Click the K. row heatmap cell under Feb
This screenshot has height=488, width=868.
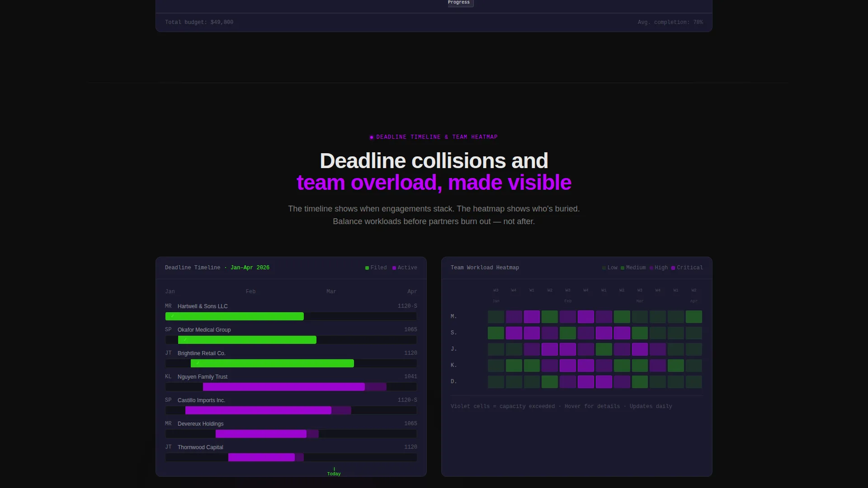pos(568,366)
